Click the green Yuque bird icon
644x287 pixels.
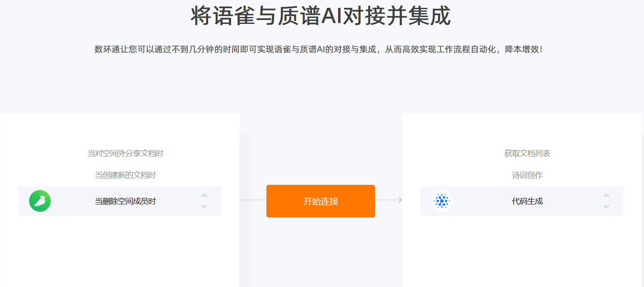[40, 201]
